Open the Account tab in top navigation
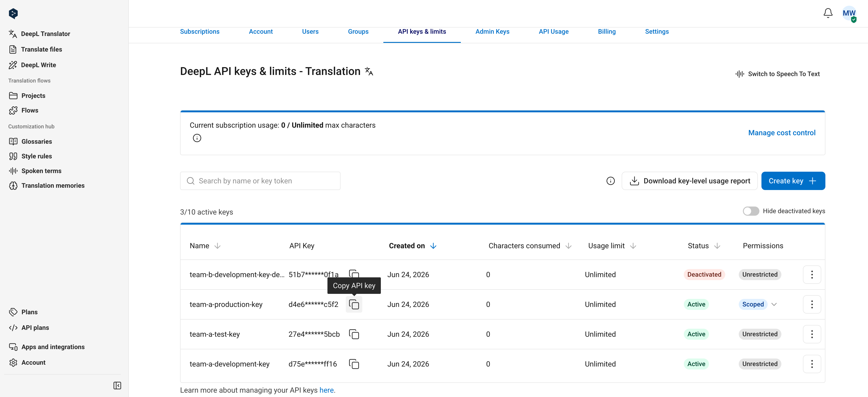The image size is (868, 397). [261, 32]
